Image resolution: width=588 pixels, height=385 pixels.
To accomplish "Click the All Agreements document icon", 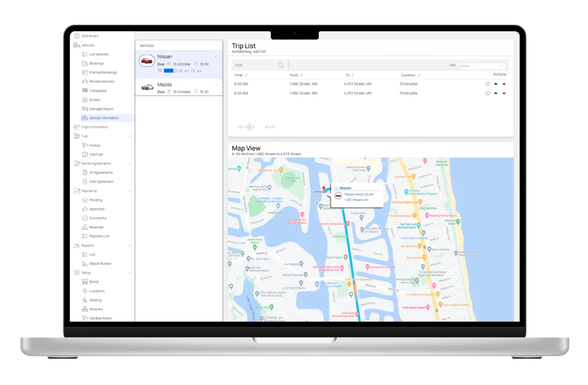I will [x=85, y=172].
